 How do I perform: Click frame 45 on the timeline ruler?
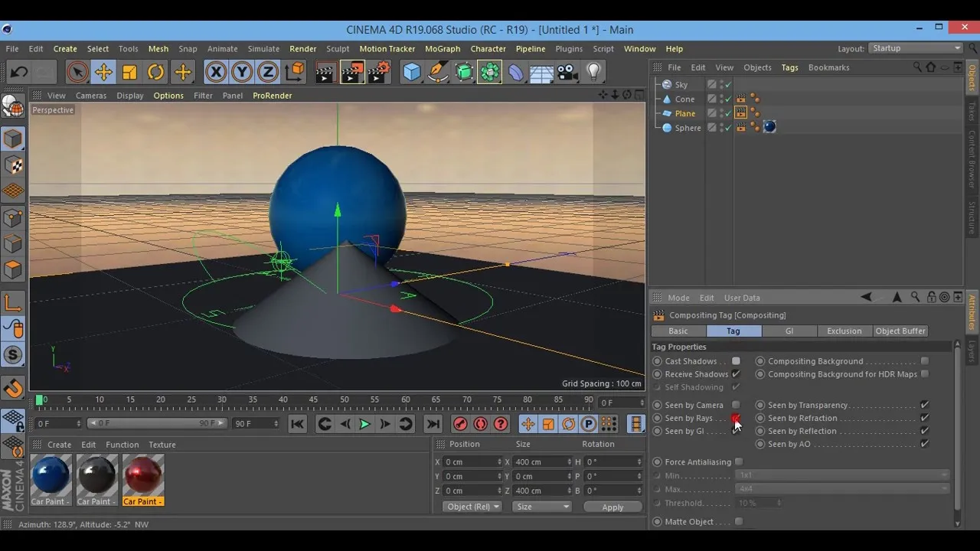(x=314, y=399)
